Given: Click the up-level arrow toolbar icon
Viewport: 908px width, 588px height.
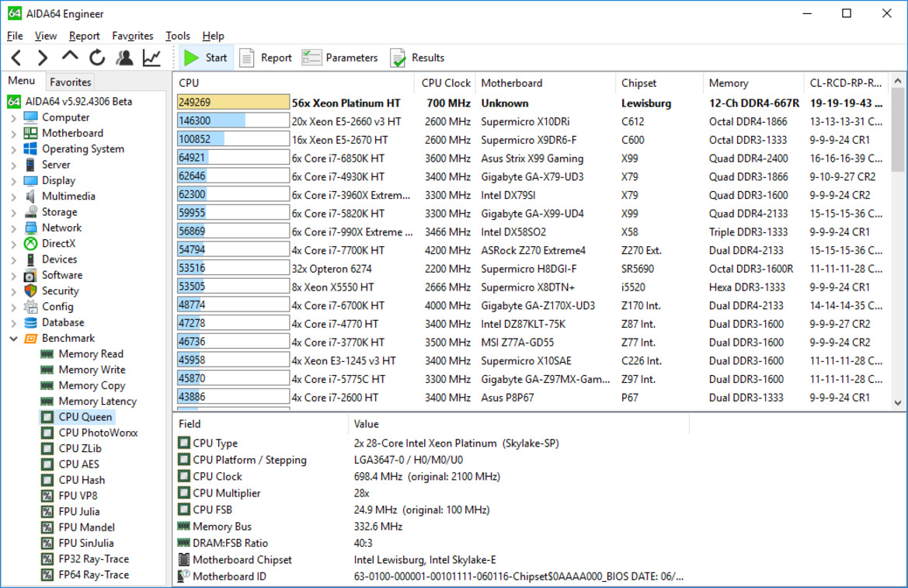Looking at the screenshot, I should coord(69,57).
